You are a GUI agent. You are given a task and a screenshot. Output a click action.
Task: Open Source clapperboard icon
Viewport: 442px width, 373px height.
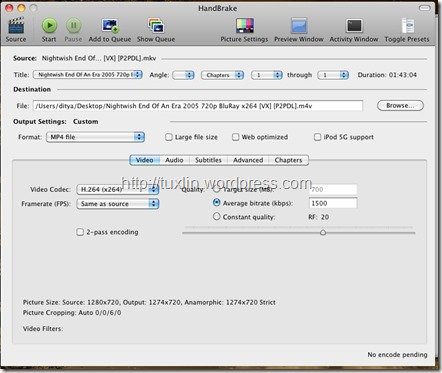point(16,26)
